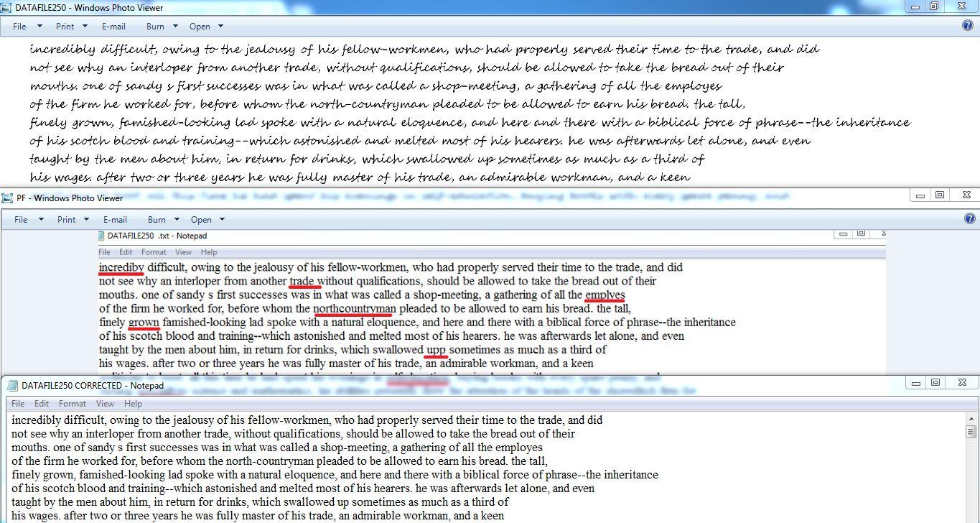Click the Photo Viewer icon in the PF title bar
Screen dimensions: 980x523
pos(9,198)
